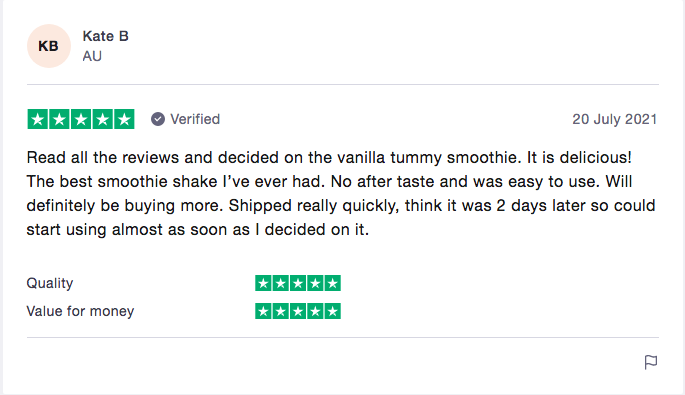Click the first star of overall rating
Screen dimensions: 685x395
coord(38,119)
